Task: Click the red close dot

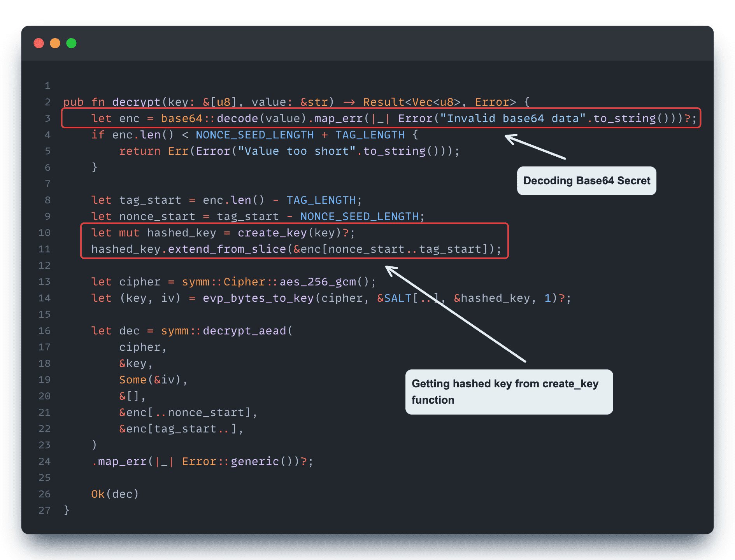Action: (39, 43)
